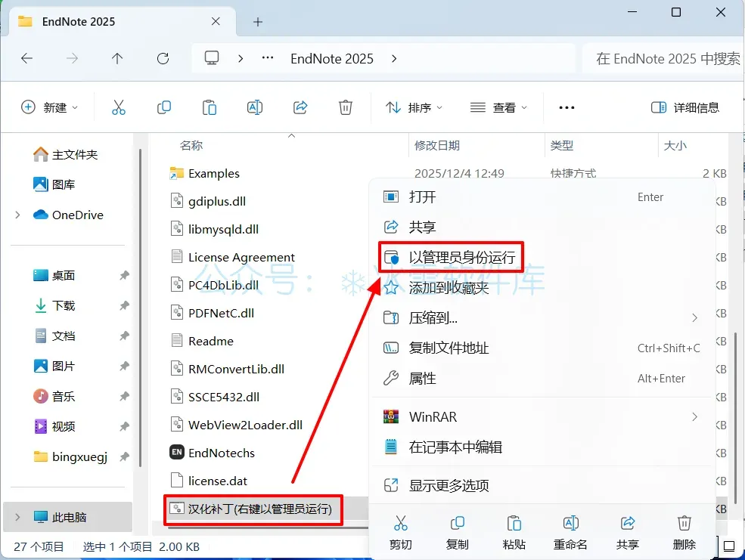Open the 主文件夹 home in the sidebar

click(66, 154)
